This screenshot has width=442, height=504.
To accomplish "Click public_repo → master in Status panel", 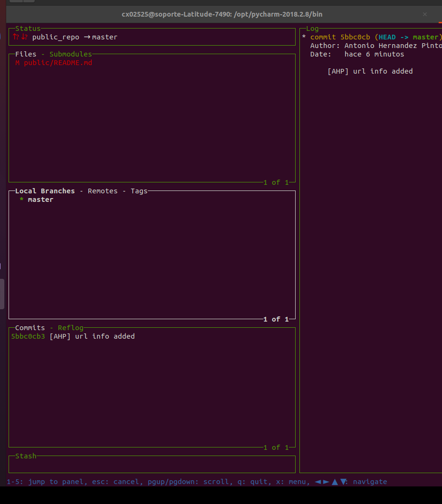I will pos(75,37).
